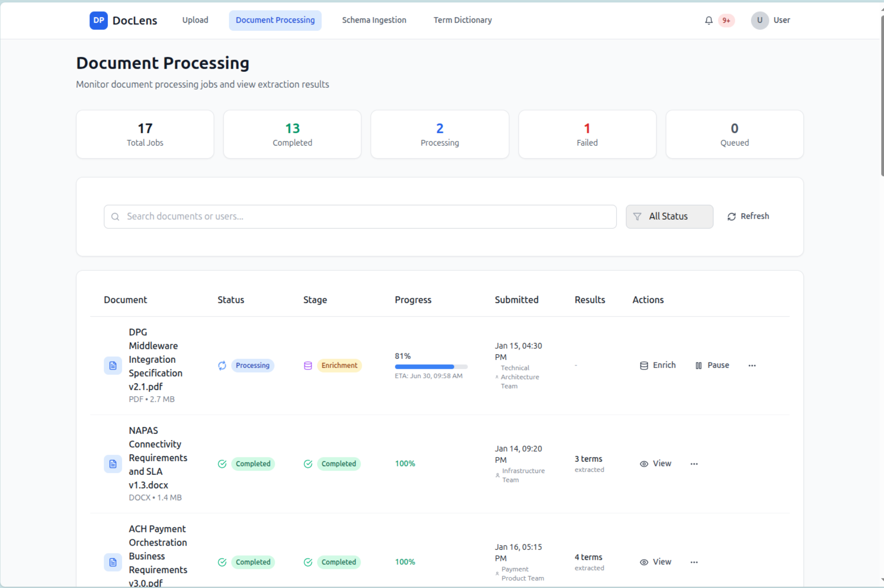This screenshot has width=884, height=588.
Task: Open the notifications bell icon
Action: click(708, 20)
